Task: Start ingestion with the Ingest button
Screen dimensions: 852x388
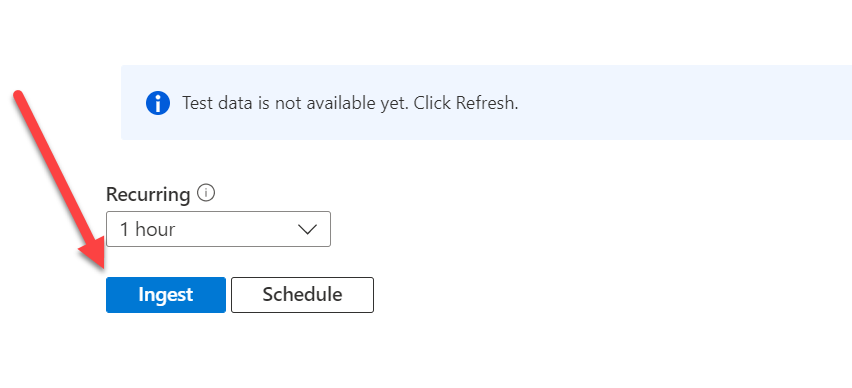Action: [x=166, y=295]
